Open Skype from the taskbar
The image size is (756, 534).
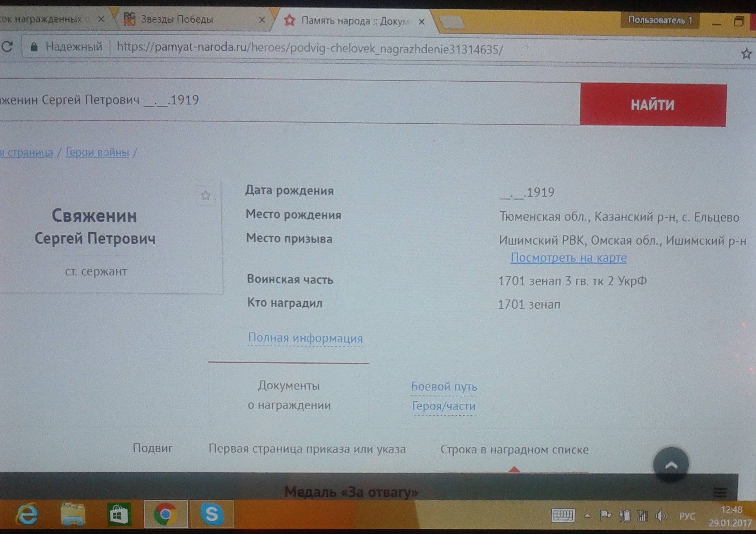tap(212, 514)
